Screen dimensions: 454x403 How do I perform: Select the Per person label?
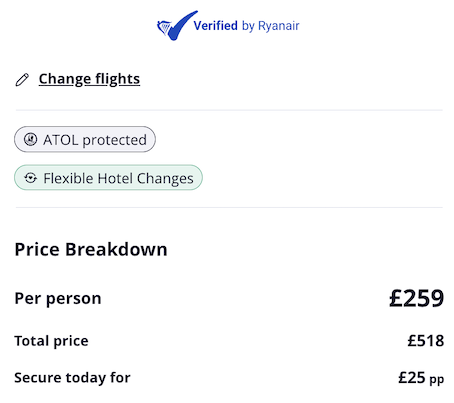point(58,298)
